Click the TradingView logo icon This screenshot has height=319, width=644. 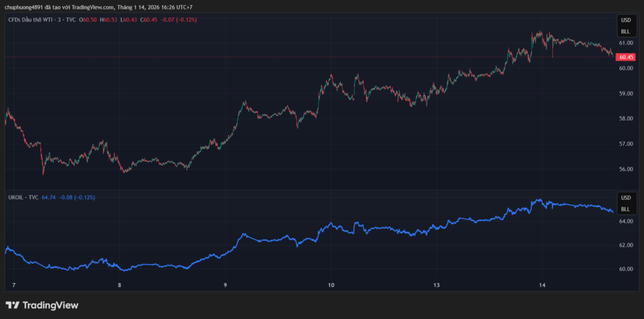pyautogui.click(x=12, y=305)
